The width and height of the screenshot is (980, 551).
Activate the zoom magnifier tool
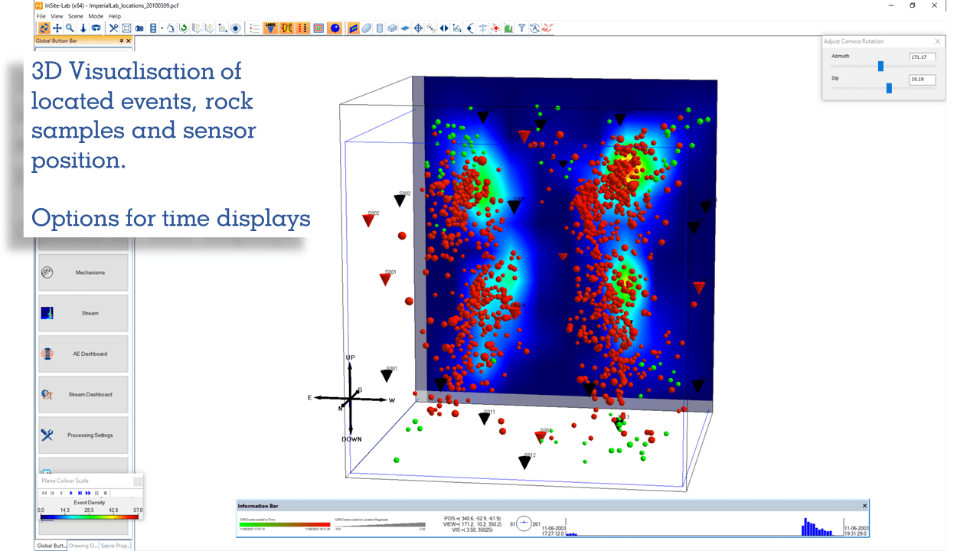pyautogui.click(x=70, y=28)
